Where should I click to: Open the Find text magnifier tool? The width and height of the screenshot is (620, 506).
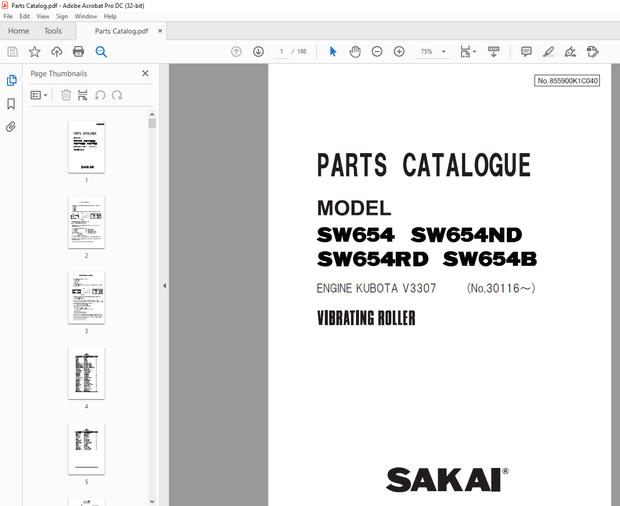click(101, 52)
